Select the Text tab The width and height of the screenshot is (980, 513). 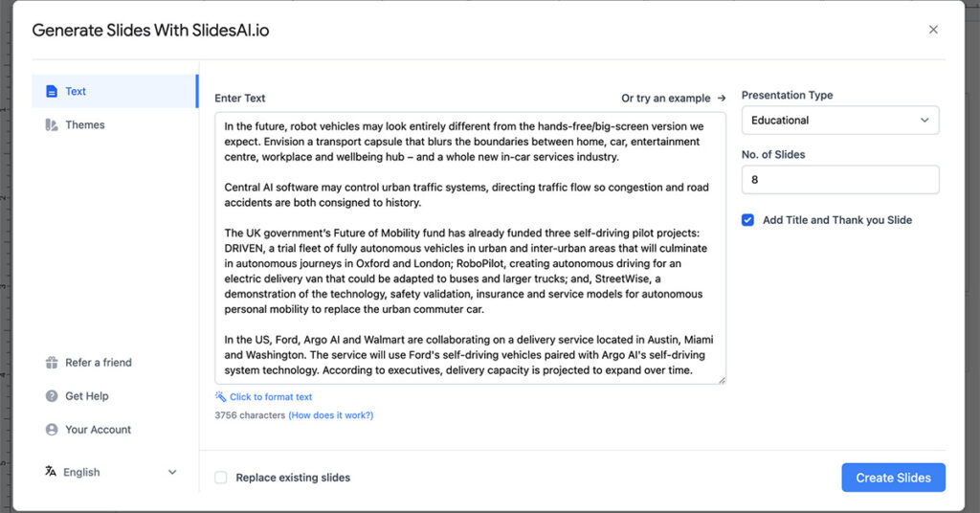[x=76, y=92]
